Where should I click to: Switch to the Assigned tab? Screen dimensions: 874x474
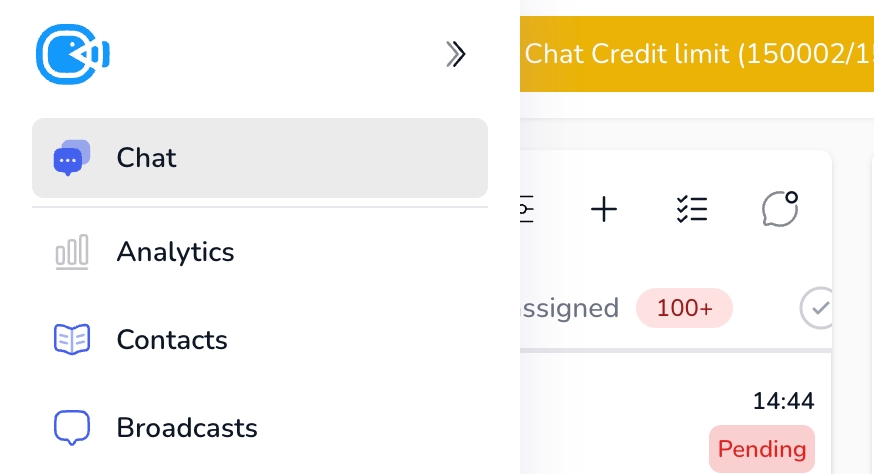point(568,308)
